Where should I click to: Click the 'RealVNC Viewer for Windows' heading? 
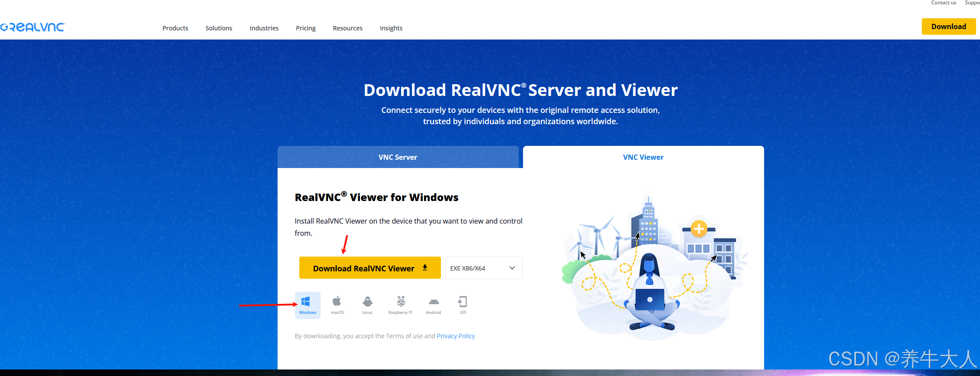tap(377, 197)
